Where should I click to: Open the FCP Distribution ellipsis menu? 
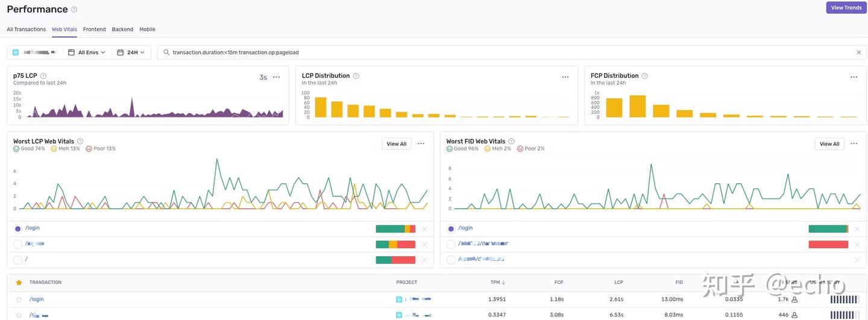[x=854, y=77]
